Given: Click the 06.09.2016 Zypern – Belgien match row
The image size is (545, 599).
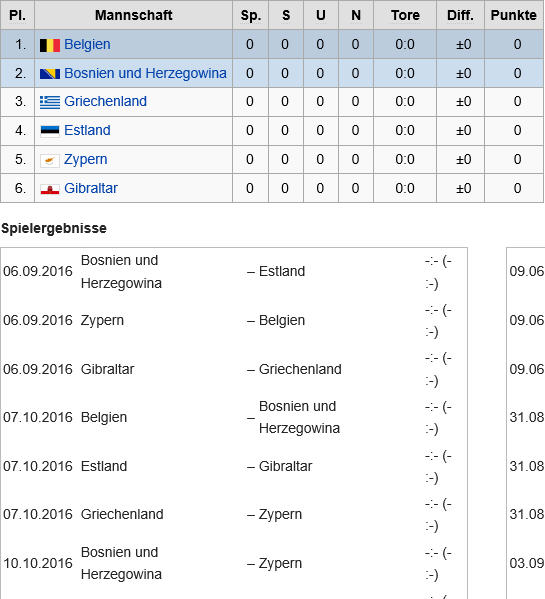Looking at the screenshot, I should pos(234,321).
